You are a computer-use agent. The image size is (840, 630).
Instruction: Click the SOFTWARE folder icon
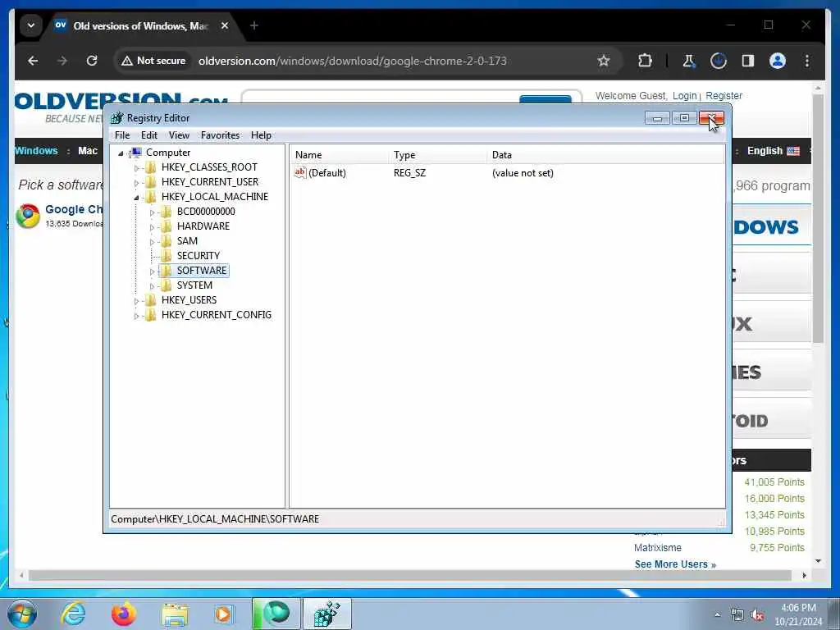pos(166,271)
